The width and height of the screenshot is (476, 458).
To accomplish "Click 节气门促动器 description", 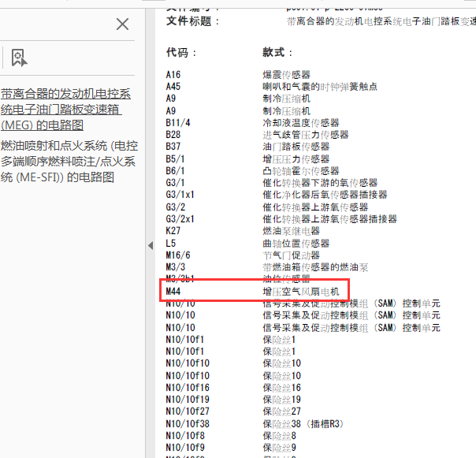I will tap(291, 255).
